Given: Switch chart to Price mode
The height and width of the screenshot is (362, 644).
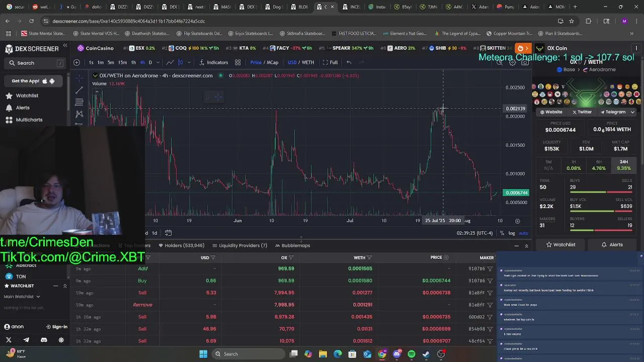Looking at the screenshot, I should [256, 62].
